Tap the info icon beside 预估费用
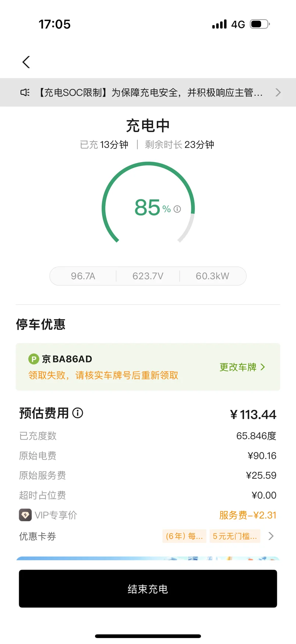Viewport: 296px width, 644px height. 78,413
